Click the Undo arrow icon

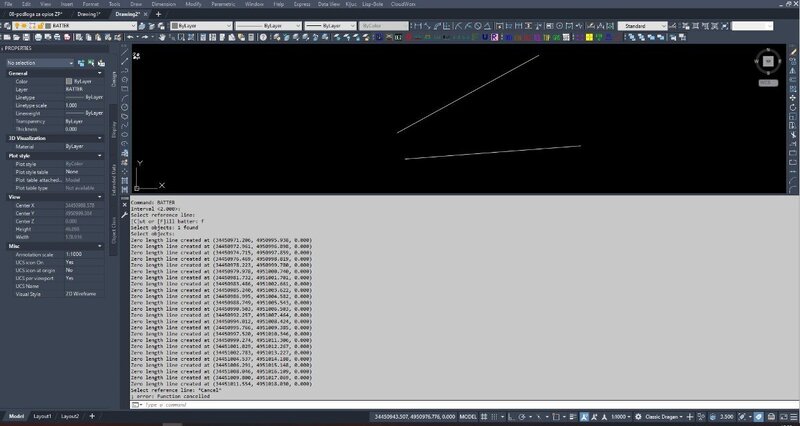[130, 37]
